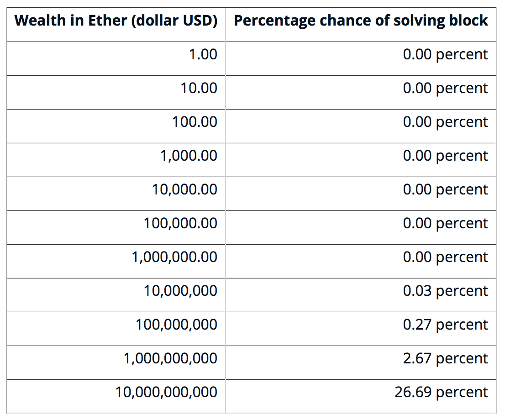Click the 1,000,000,000 wealth cell
Screen dimensions: 505x420
click(170, 358)
